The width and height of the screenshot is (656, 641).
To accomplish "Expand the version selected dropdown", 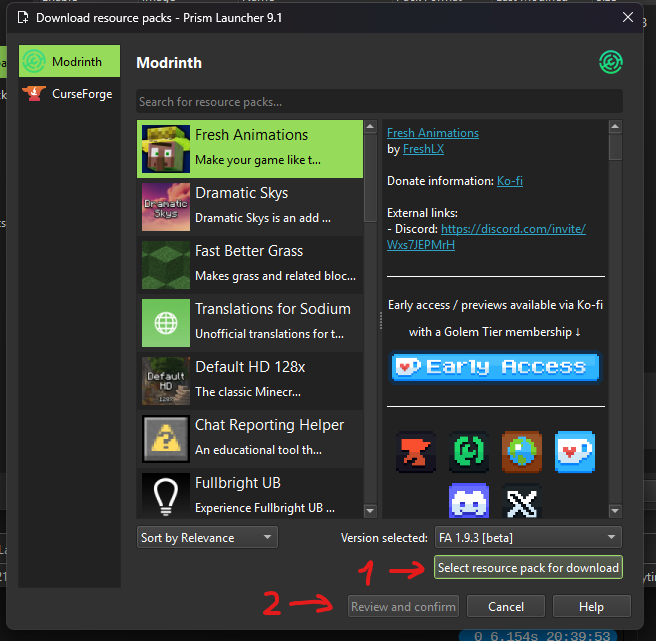I will point(527,538).
